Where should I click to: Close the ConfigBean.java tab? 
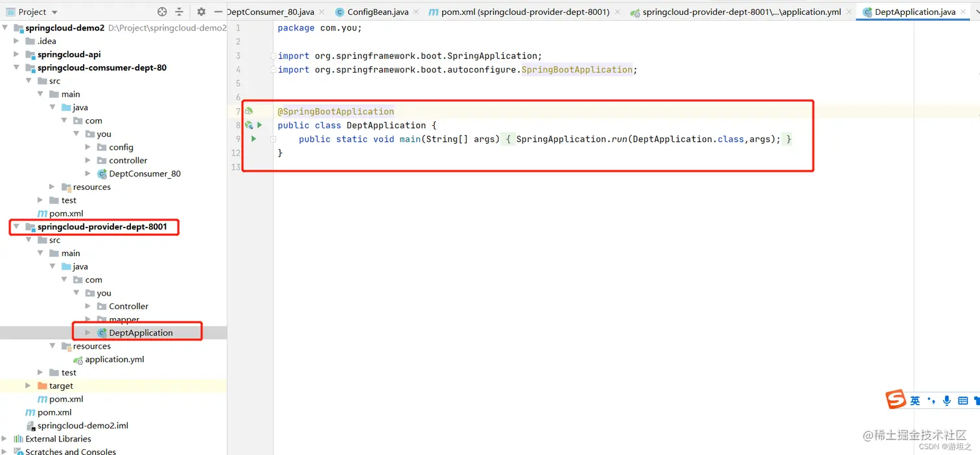(415, 12)
